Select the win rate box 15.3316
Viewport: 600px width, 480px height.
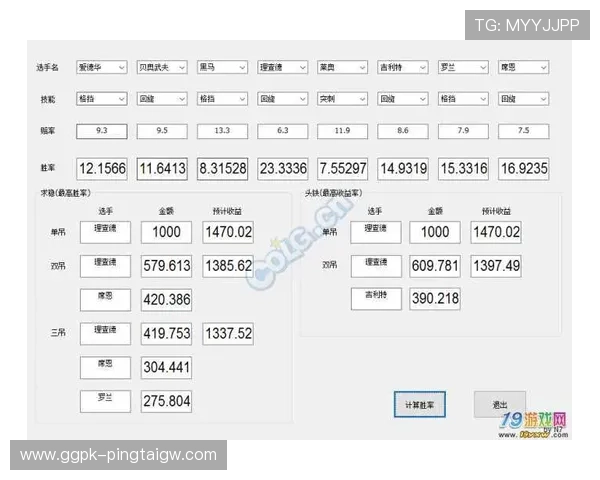coord(463,168)
